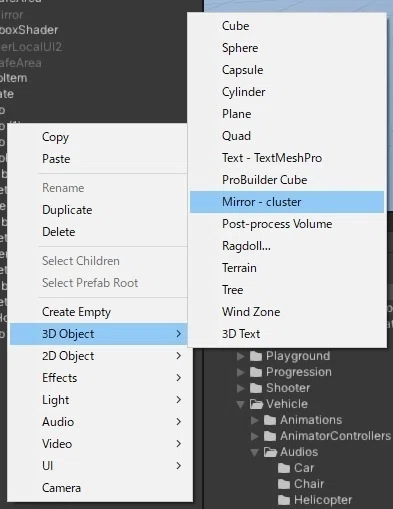
Task: Click the Playground folder icon
Action: [256, 356]
